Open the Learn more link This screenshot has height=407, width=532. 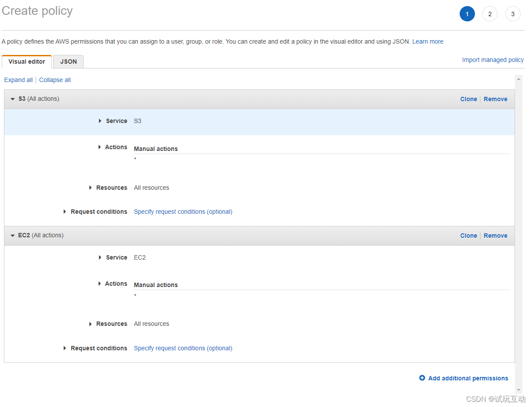tap(428, 41)
